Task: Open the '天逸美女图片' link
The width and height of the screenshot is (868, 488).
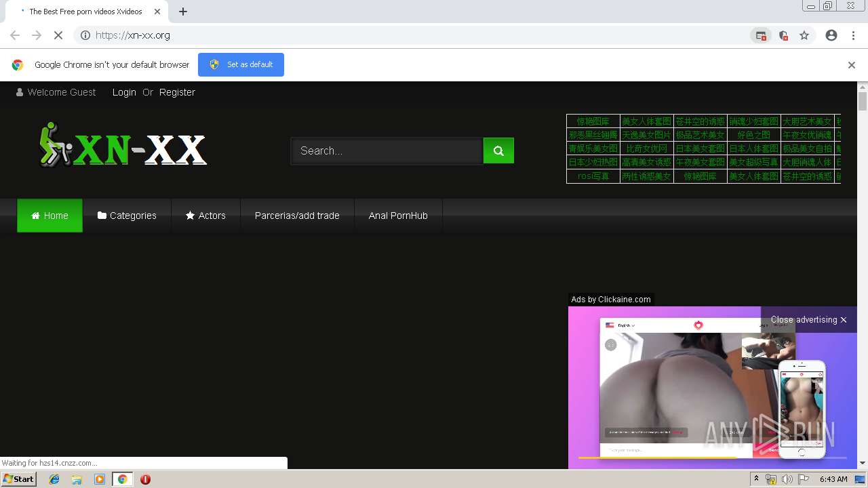Action: [x=646, y=135]
